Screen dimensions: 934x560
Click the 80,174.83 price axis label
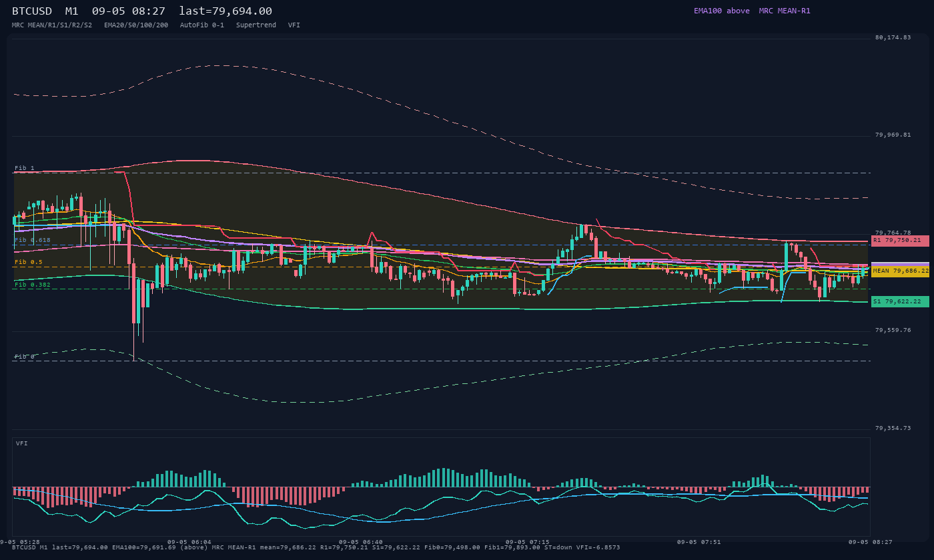[x=893, y=37]
